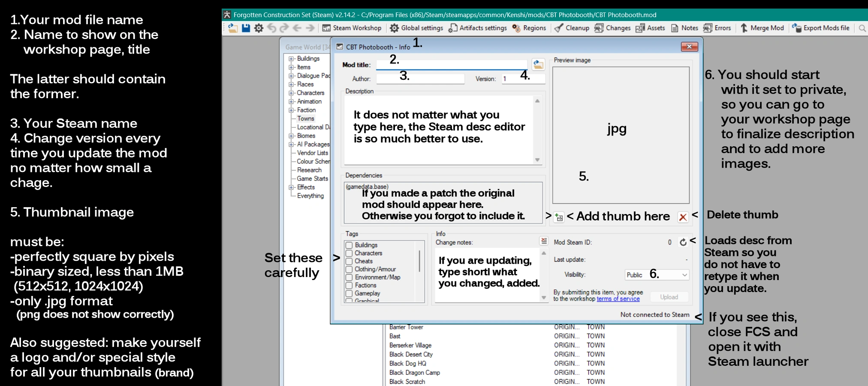Click the open mod file toolbar icon
This screenshot has height=386, width=868.
click(233, 28)
